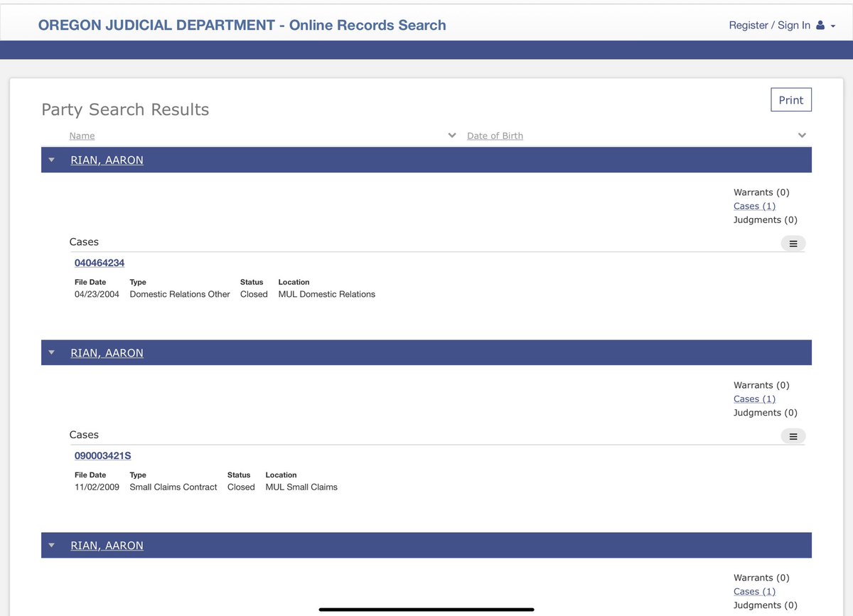Open case number 090003421S
This screenshot has width=853, height=616.
click(x=103, y=455)
